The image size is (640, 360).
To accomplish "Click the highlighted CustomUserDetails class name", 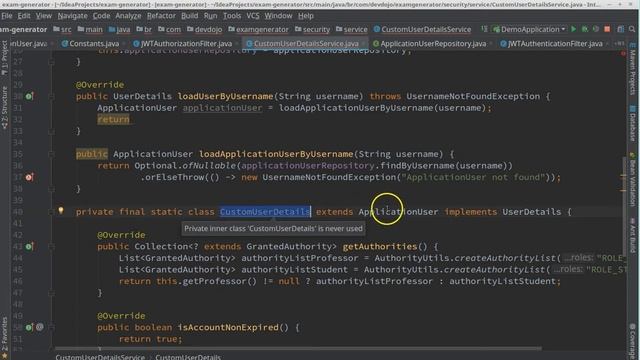I will [265, 212].
